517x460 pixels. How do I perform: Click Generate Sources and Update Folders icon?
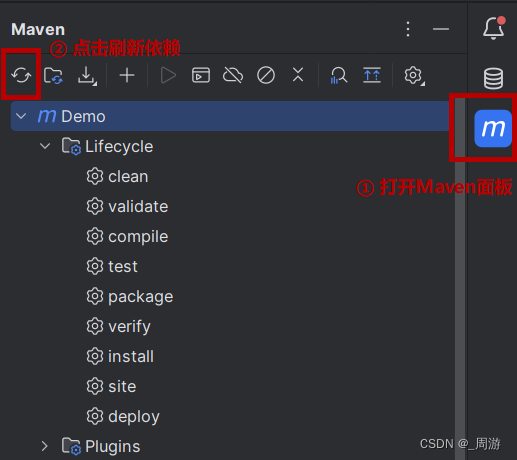click(53, 76)
